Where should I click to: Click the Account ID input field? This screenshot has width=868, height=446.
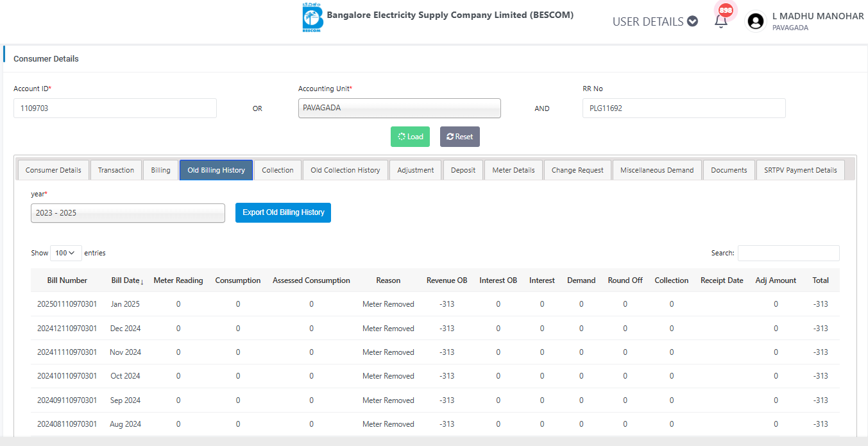click(115, 108)
